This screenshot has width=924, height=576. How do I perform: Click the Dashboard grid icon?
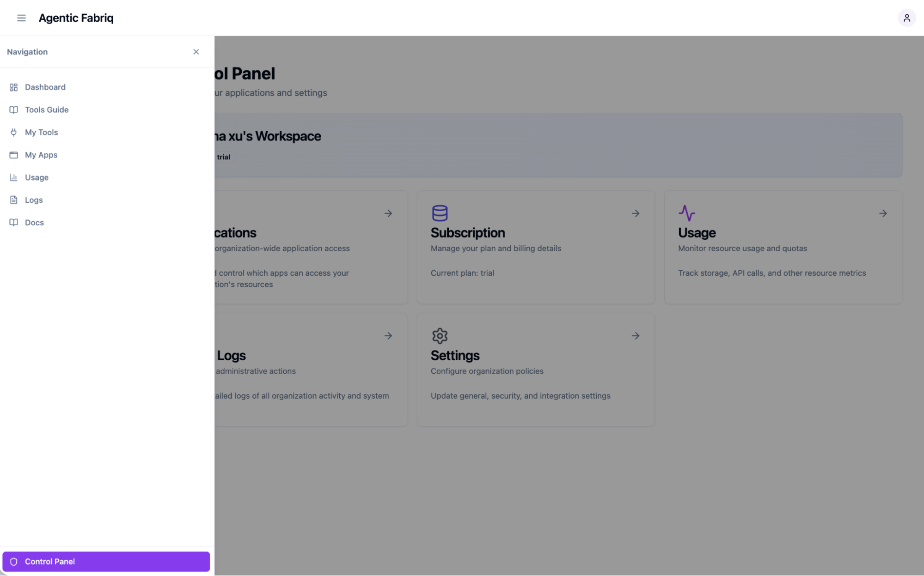coord(14,87)
